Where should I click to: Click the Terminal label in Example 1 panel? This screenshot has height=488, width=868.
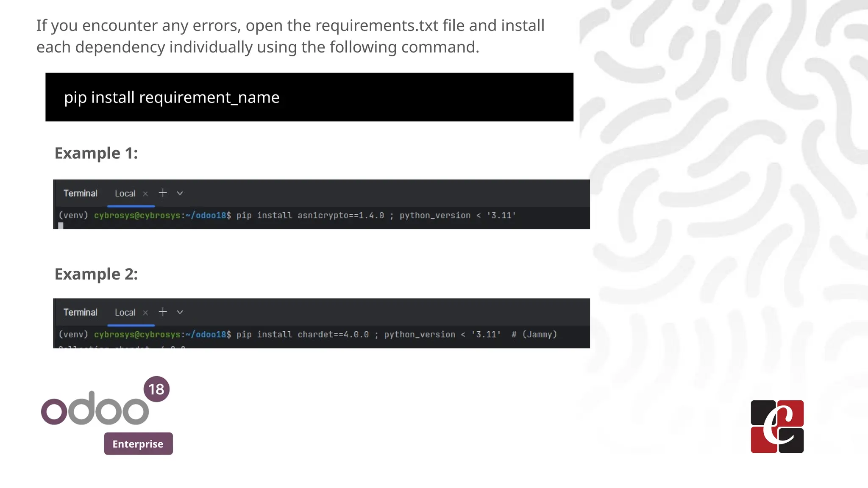pyautogui.click(x=81, y=193)
